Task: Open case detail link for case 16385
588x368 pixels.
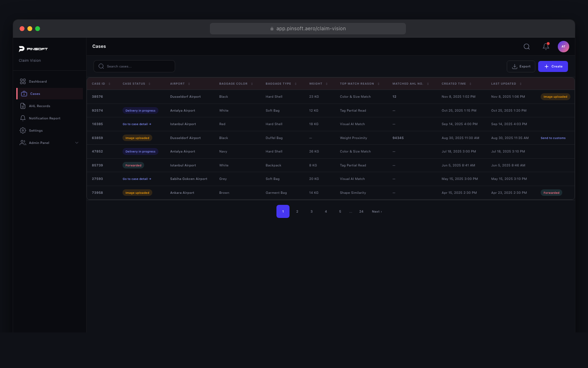Action: [x=137, y=124]
